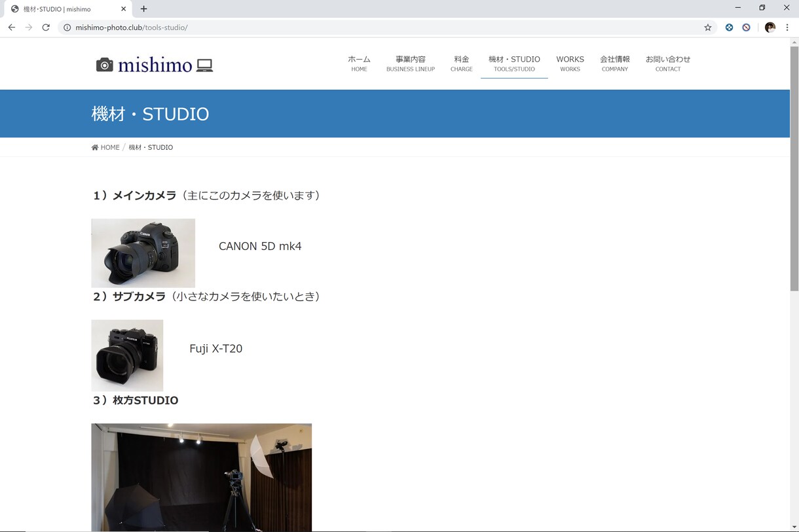Open 料金 CHARGE menu item

coord(462,63)
